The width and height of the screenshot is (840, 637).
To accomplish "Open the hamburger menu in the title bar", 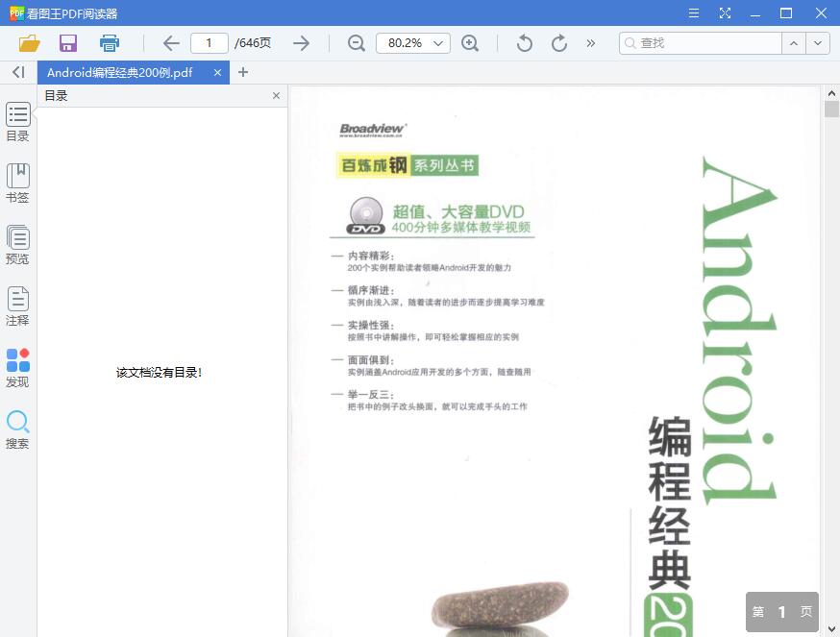I will coord(693,13).
